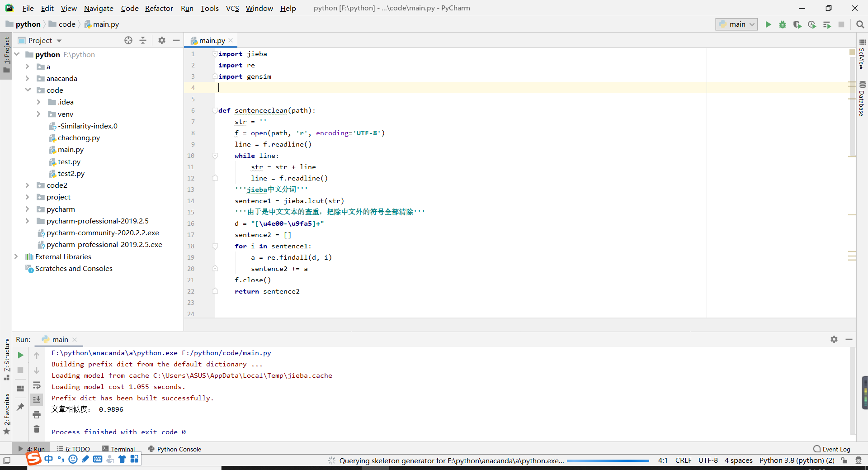Click the down-the-stack-trace arrow in Run panel

(37, 370)
